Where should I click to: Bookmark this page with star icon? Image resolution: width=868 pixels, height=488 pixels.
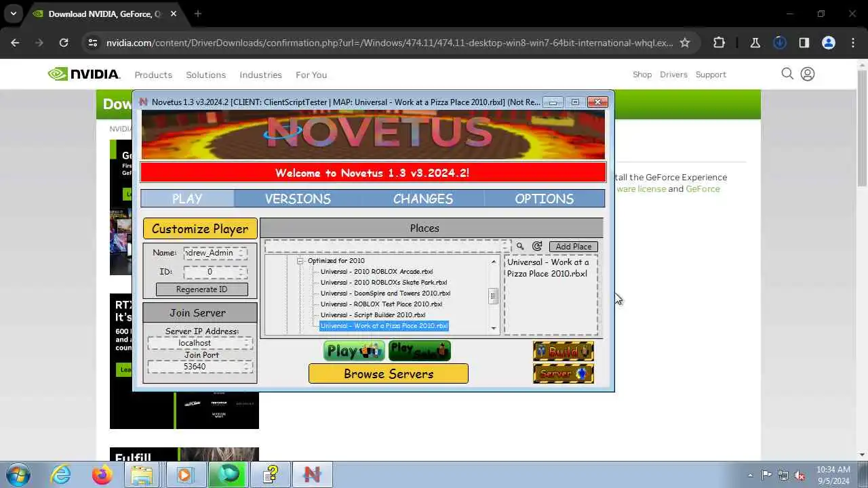click(x=685, y=43)
